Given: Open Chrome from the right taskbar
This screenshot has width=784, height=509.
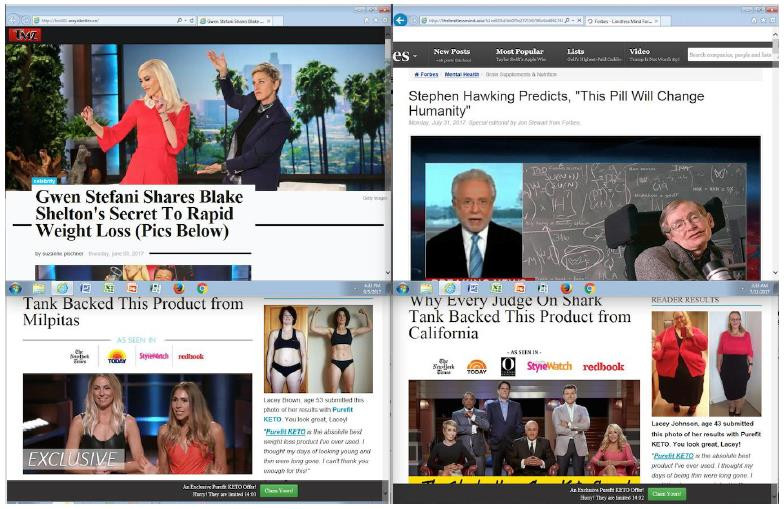Looking at the screenshot, I should pyautogui.click(x=590, y=288).
